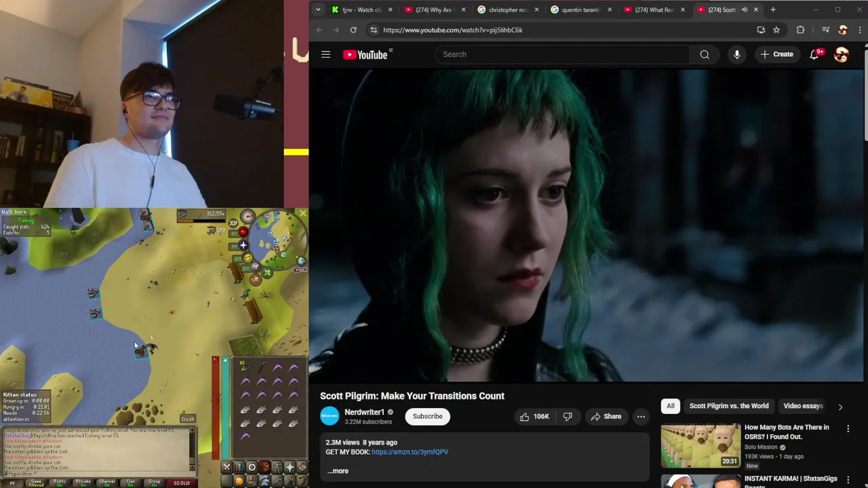Click the install app icon in address bar
Image resolution: width=868 pixels, height=488 pixels.
[x=761, y=30]
